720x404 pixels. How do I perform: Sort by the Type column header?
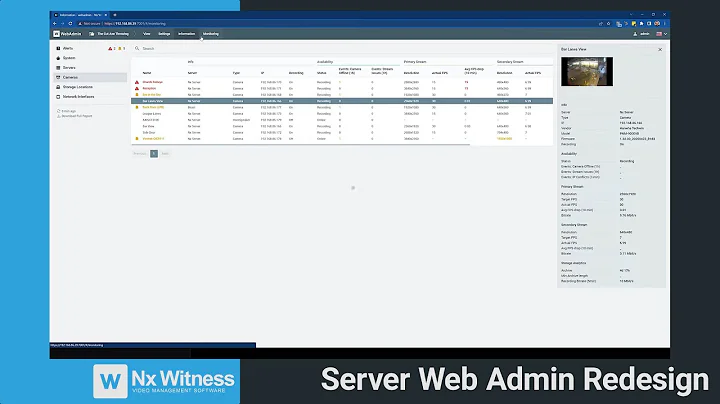click(236, 73)
